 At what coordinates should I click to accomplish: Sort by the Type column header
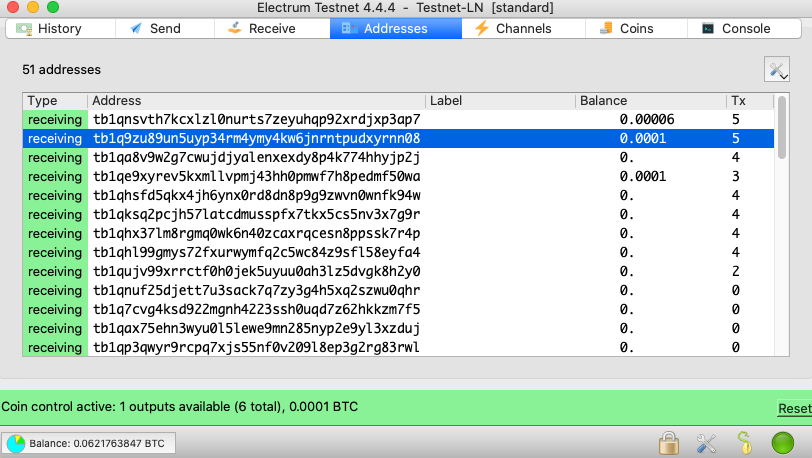coord(54,101)
